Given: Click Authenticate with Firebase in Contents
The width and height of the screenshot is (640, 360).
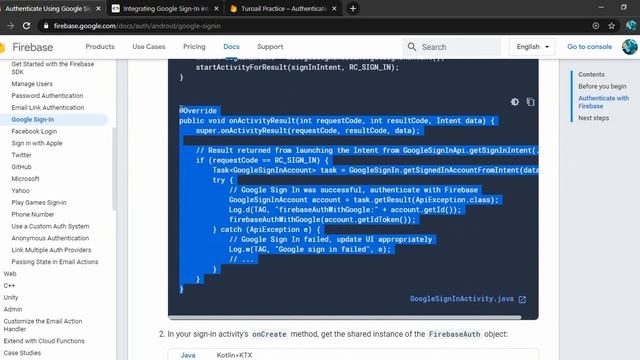Looking at the screenshot, I should pyautogui.click(x=603, y=102).
